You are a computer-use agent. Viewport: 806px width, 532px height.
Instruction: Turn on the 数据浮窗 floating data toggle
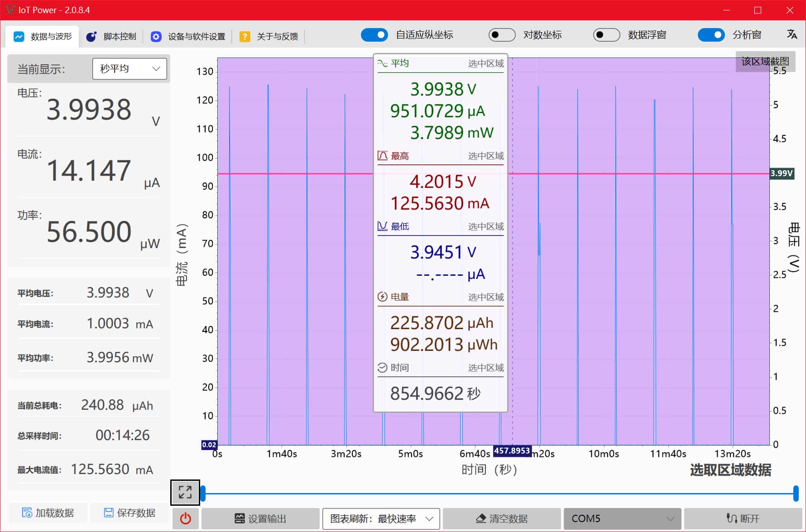(607, 34)
